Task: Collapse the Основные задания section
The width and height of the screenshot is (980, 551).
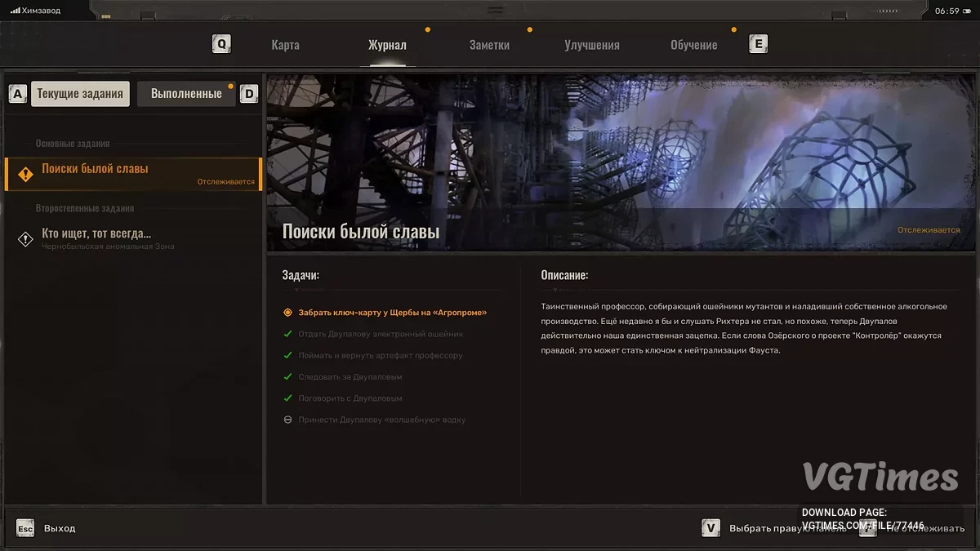Action: (x=72, y=144)
